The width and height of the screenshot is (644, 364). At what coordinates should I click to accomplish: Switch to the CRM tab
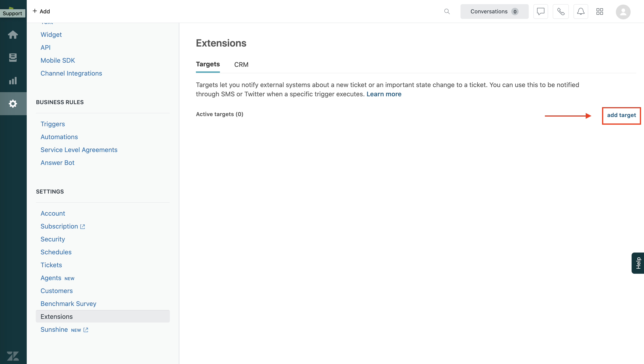tap(241, 65)
